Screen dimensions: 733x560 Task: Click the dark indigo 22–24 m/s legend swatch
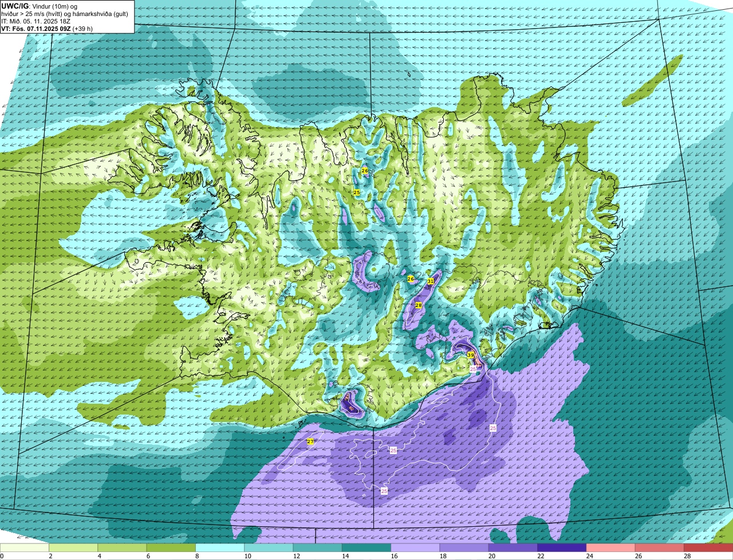tap(562, 547)
